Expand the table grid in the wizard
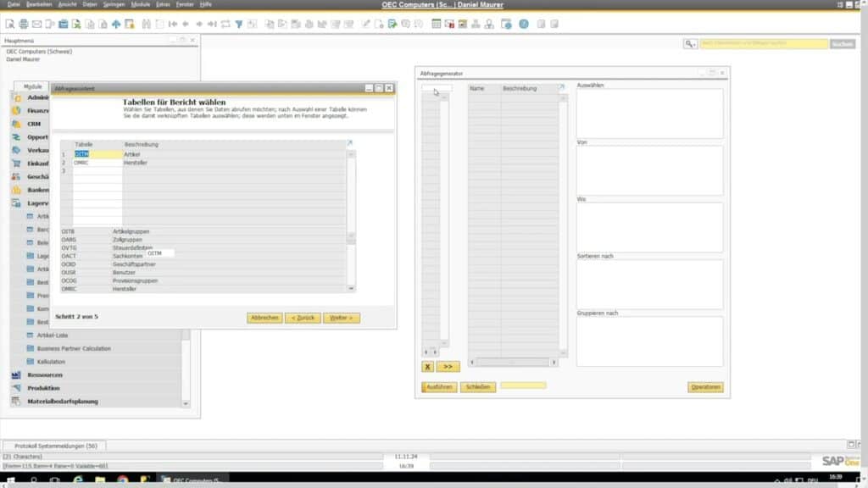 [350, 143]
